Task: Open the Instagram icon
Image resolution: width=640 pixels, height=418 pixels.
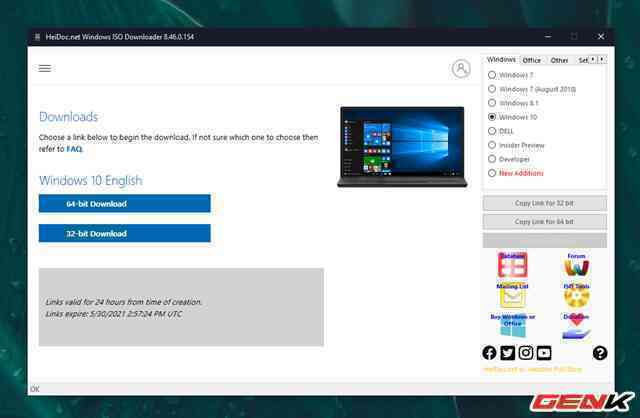Action: (526, 353)
